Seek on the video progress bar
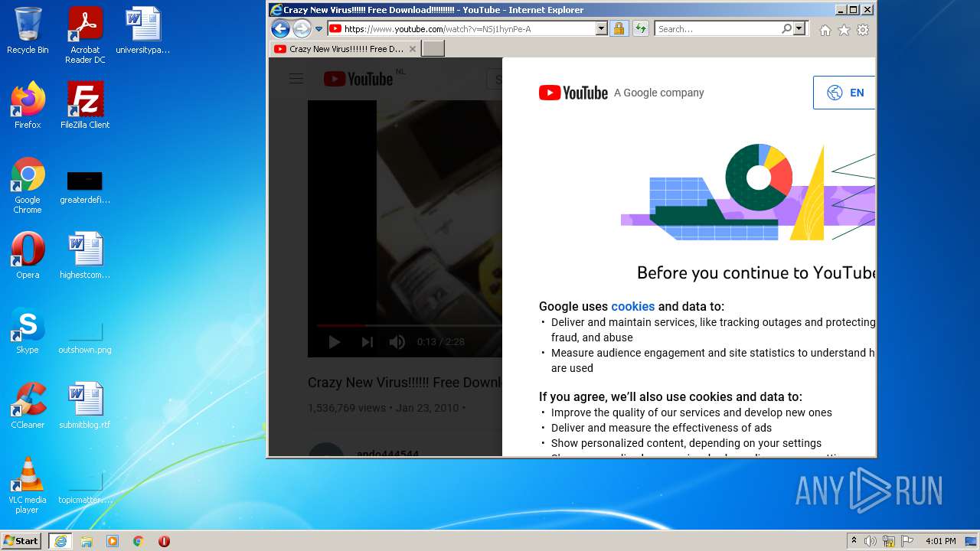 (x=409, y=326)
